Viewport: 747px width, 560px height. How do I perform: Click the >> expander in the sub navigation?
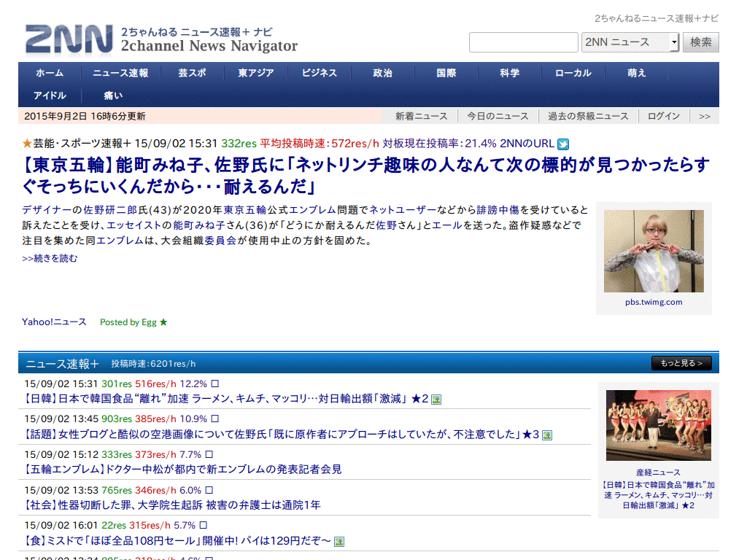click(x=705, y=116)
